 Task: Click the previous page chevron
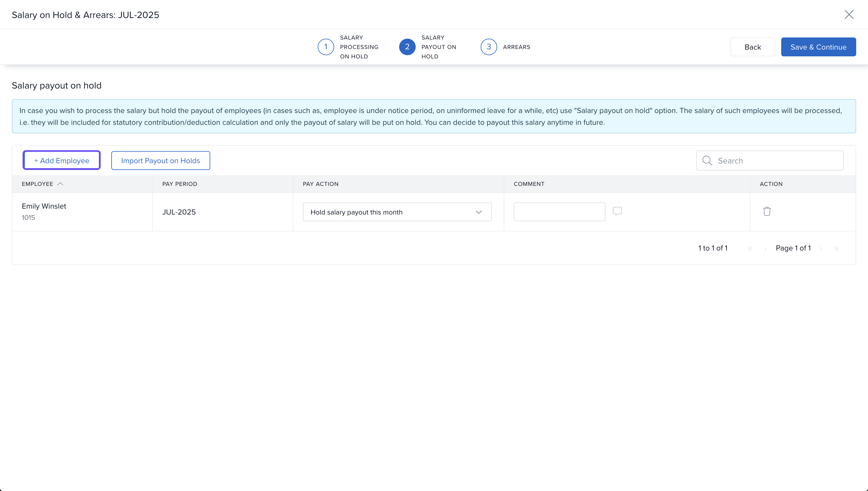tap(766, 248)
